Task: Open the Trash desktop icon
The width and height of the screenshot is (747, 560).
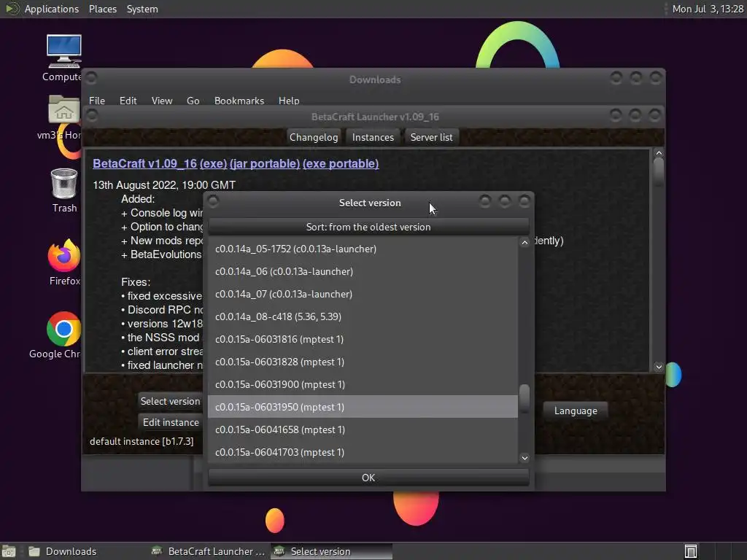Action: (x=64, y=183)
